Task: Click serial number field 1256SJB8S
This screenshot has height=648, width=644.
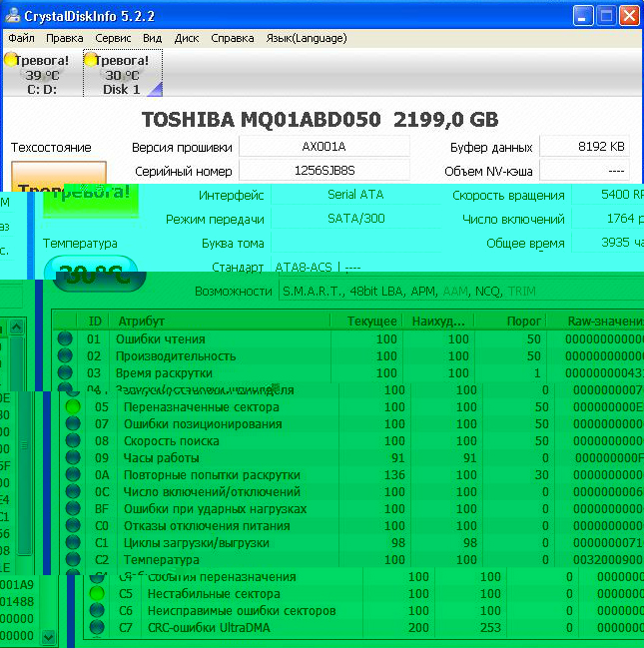Action: (x=324, y=171)
